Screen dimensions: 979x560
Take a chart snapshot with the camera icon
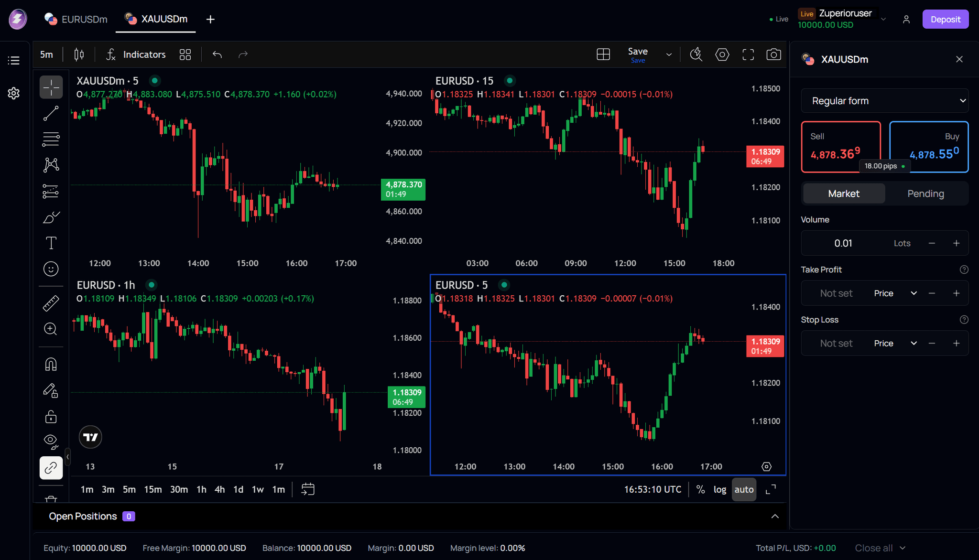pos(773,54)
